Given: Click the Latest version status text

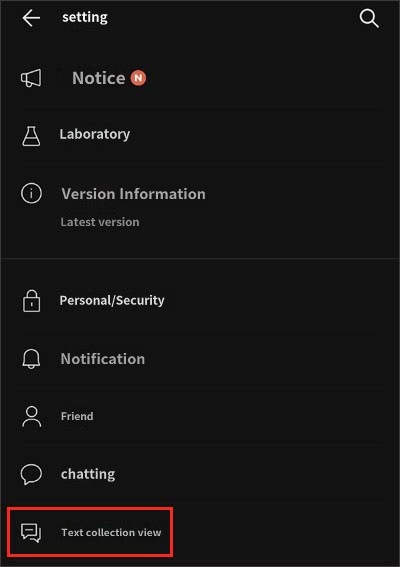Looking at the screenshot, I should pos(100,222).
